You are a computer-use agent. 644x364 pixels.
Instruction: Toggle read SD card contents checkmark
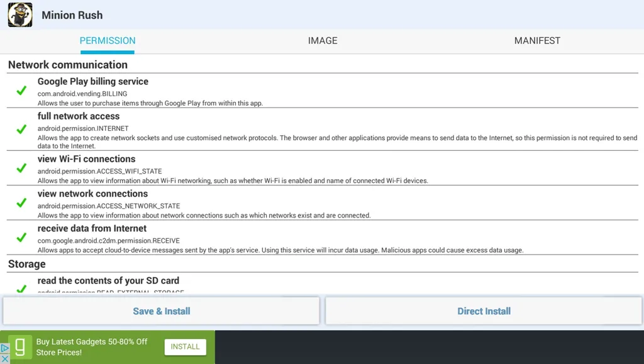(21, 289)
